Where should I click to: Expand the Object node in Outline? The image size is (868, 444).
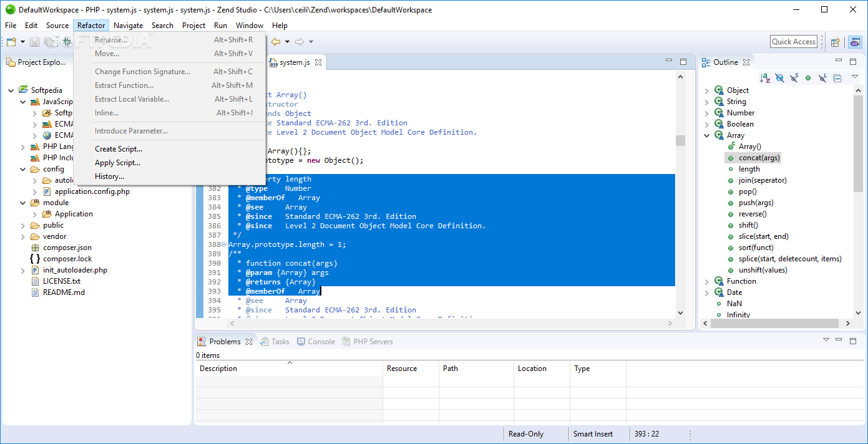point(707,90)
